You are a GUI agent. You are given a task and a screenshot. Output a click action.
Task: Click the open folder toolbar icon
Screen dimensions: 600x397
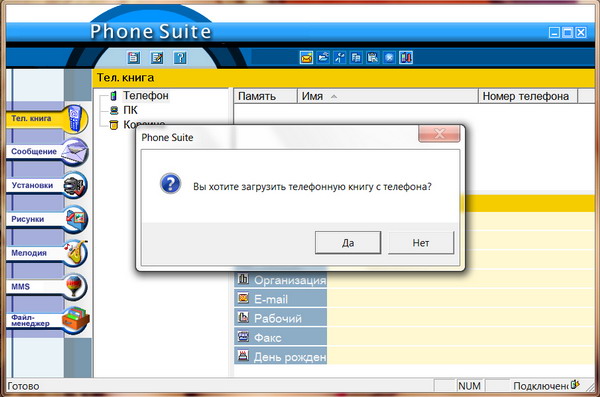(x=323, y=58)
